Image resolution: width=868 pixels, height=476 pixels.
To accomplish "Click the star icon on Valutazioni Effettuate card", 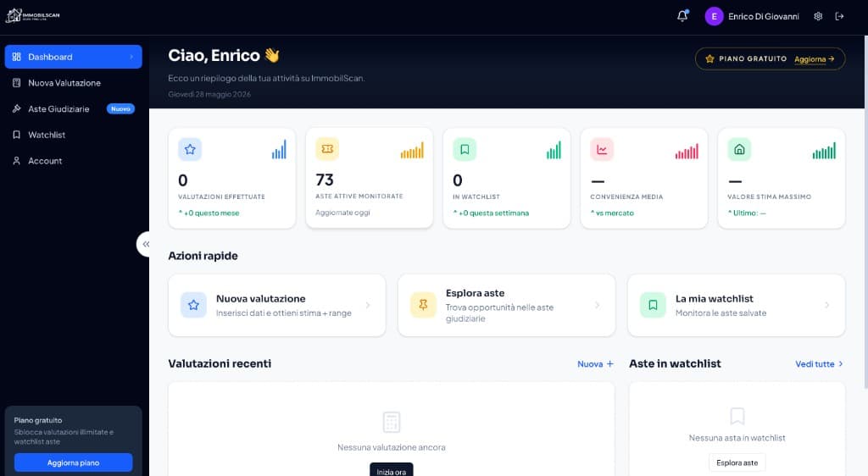I will click(190, 149).
